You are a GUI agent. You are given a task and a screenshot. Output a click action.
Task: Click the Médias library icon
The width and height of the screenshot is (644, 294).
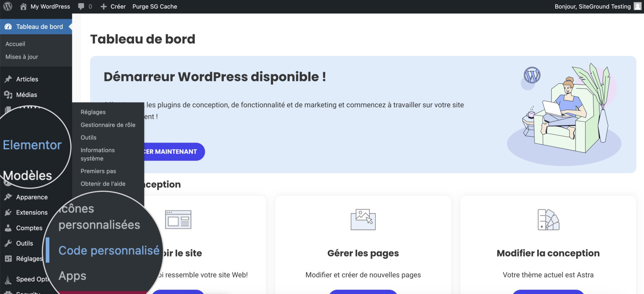pos(8,95)
